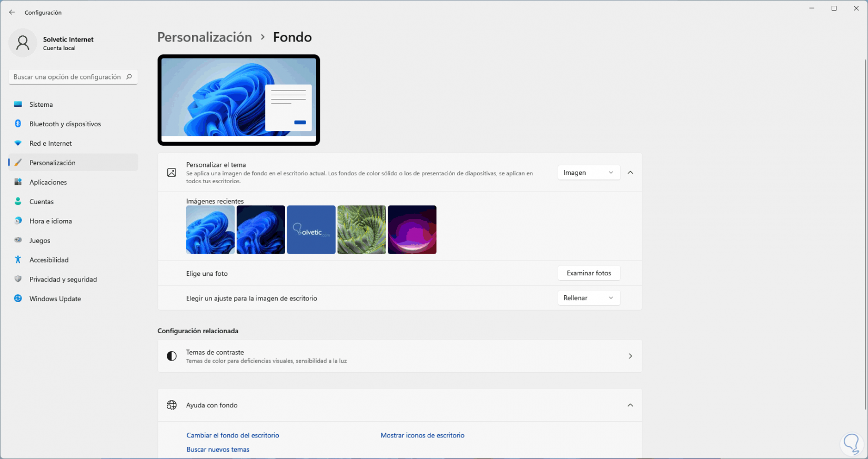
Task: Select the dark blue bloom wallpaper thumbnail
Action: [x=261, y=229]
